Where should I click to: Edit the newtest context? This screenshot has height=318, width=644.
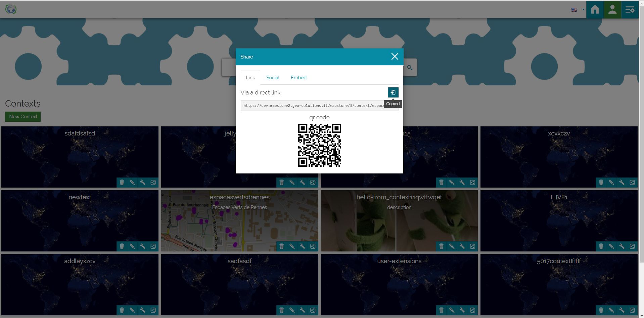point(132,246)
